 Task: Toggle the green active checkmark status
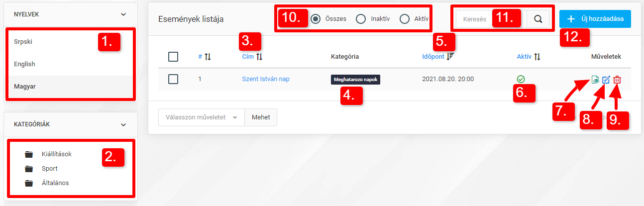tap(521, 79)
